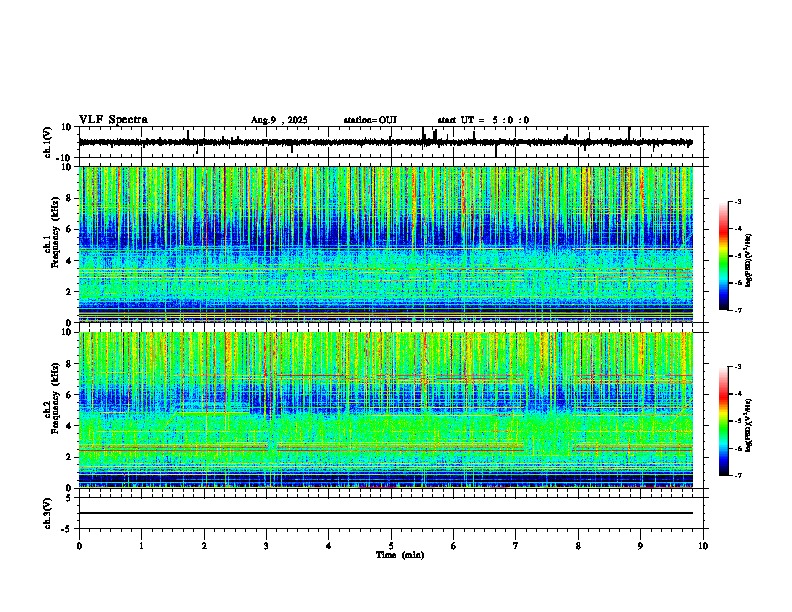Click inside the ch.1 spectrogram panel
Viewport: 792px width, 612px height.
[x=385, y=244]
